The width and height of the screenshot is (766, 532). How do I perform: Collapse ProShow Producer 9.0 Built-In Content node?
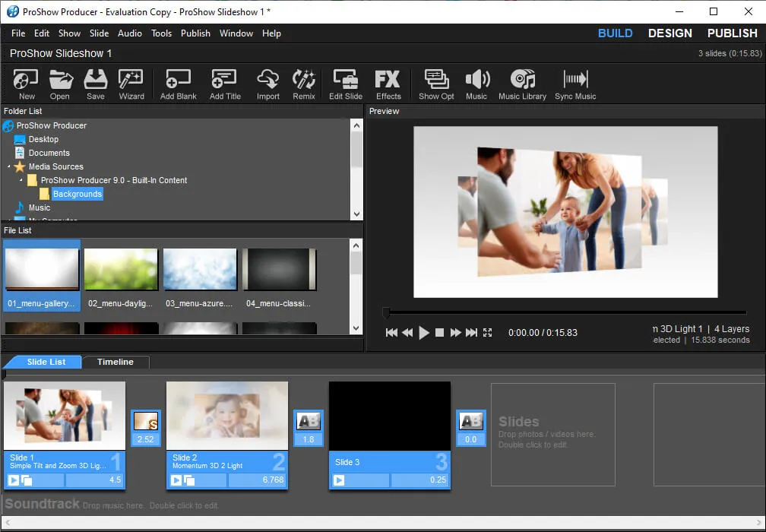point(21,180)
